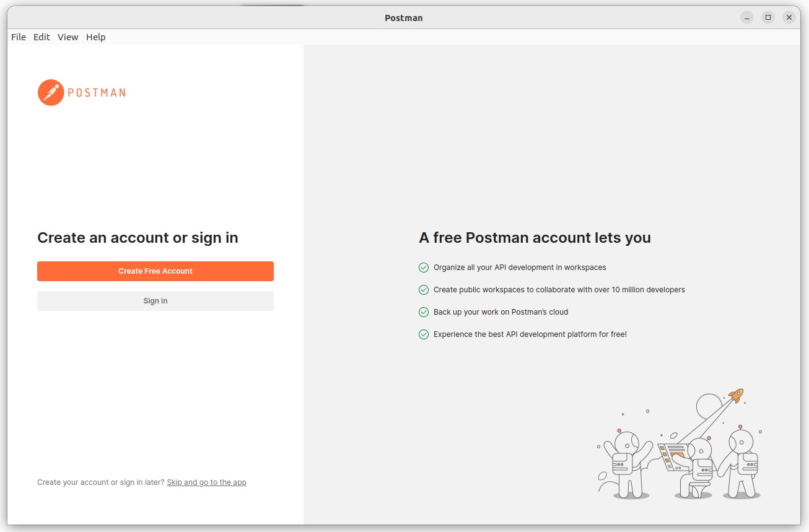
Task: Click the 'A free Postman account lets you' heading
Action: [535, 238]
